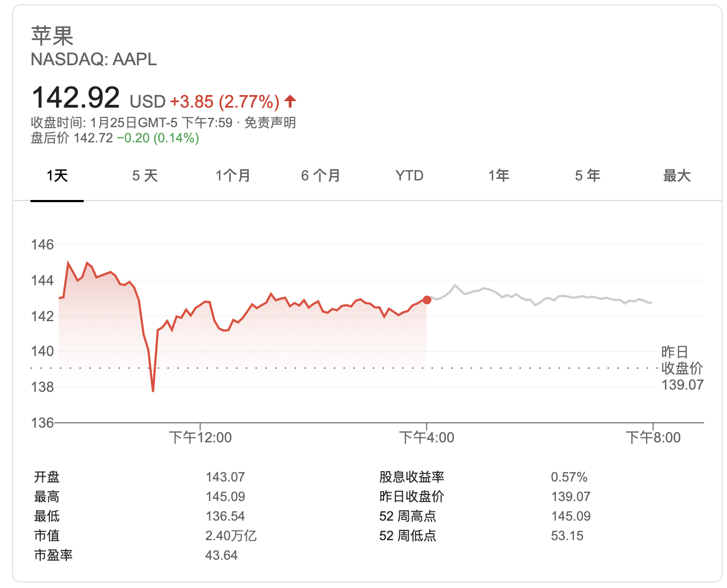727x588 pixels.
Task: Click the 下午8:00 axis label
Action: click(653, 437)
